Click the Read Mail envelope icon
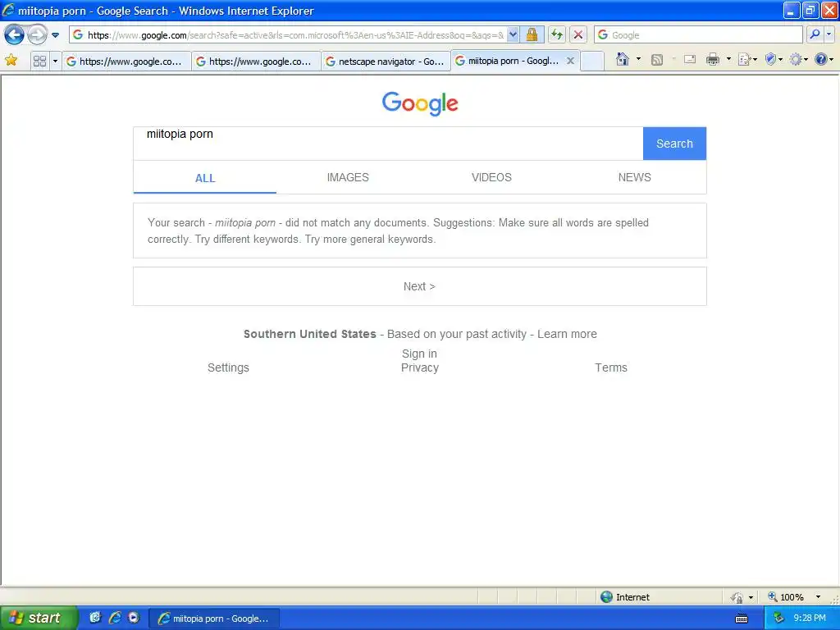 (x=690, y=59)
